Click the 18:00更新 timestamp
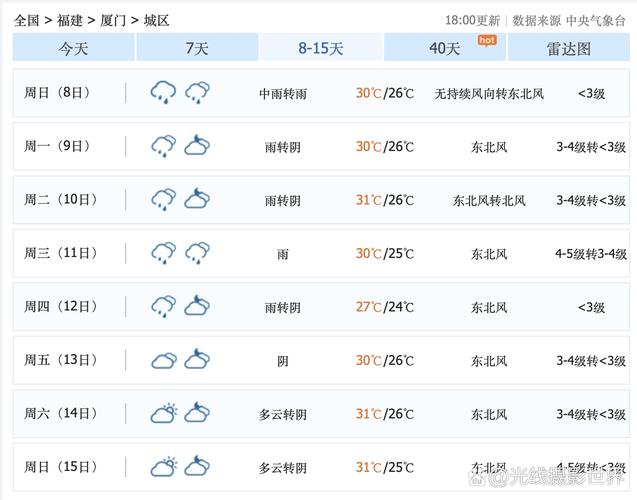The image size is (637, 500). [472, 20]
